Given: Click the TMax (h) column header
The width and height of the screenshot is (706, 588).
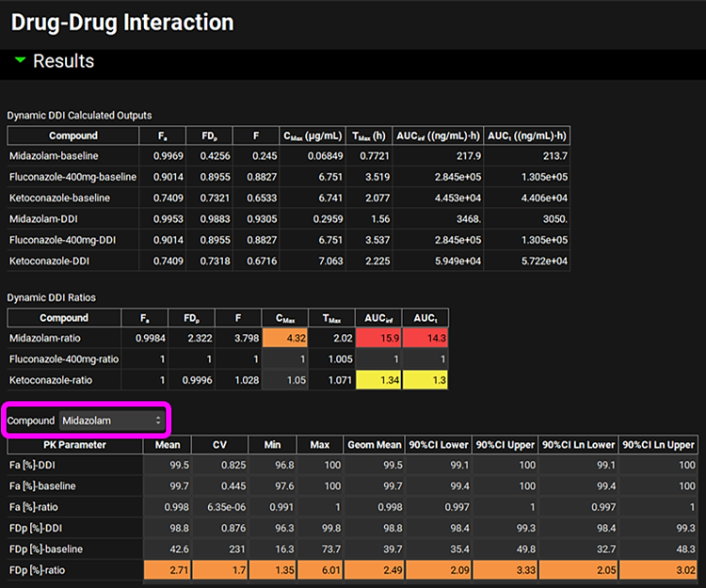Looking at the screenshot, I should 371,136.
